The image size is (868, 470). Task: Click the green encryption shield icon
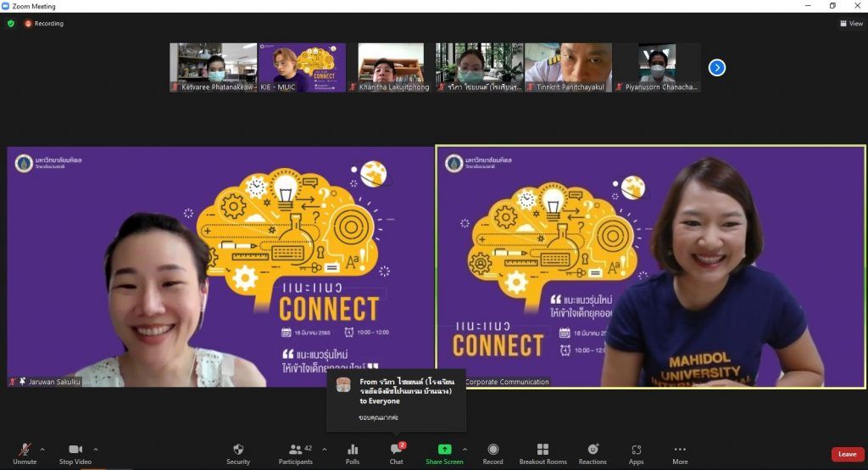click(x=11, y=24)
